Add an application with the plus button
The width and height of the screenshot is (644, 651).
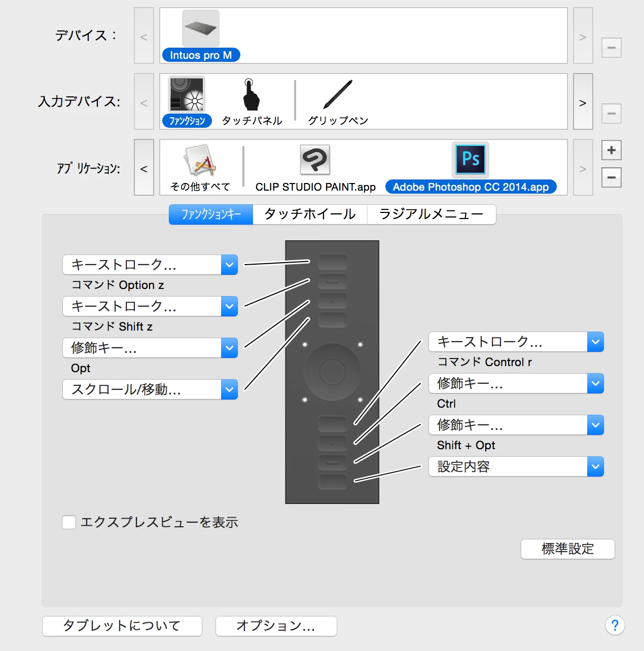612,150
